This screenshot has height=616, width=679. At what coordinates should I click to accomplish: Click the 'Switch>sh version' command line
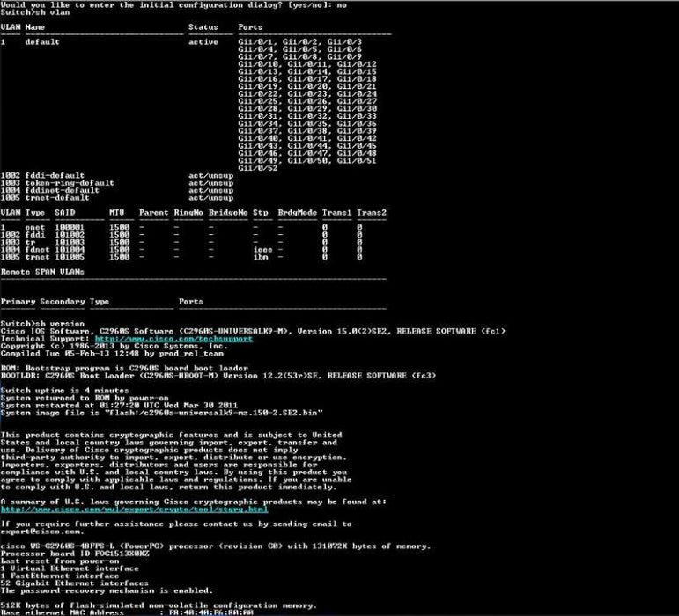42,324
